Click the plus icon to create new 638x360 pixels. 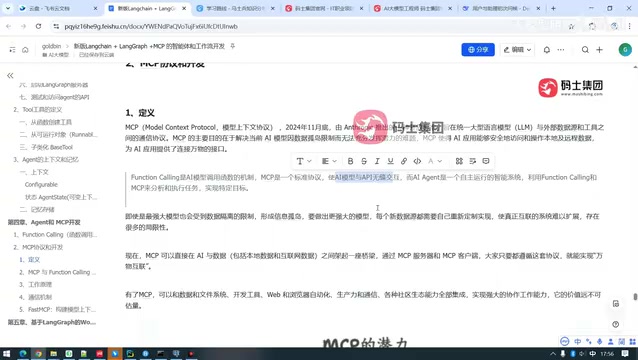pyautogui.click(x=599, y=50)
